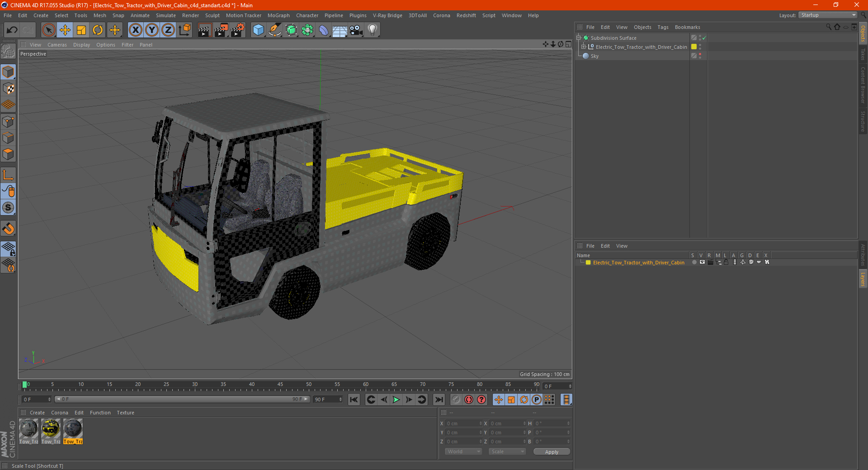Toggle record active objects button
This screenshot has width=868, height=470.
pyautogui.click(x=456, y=399)
